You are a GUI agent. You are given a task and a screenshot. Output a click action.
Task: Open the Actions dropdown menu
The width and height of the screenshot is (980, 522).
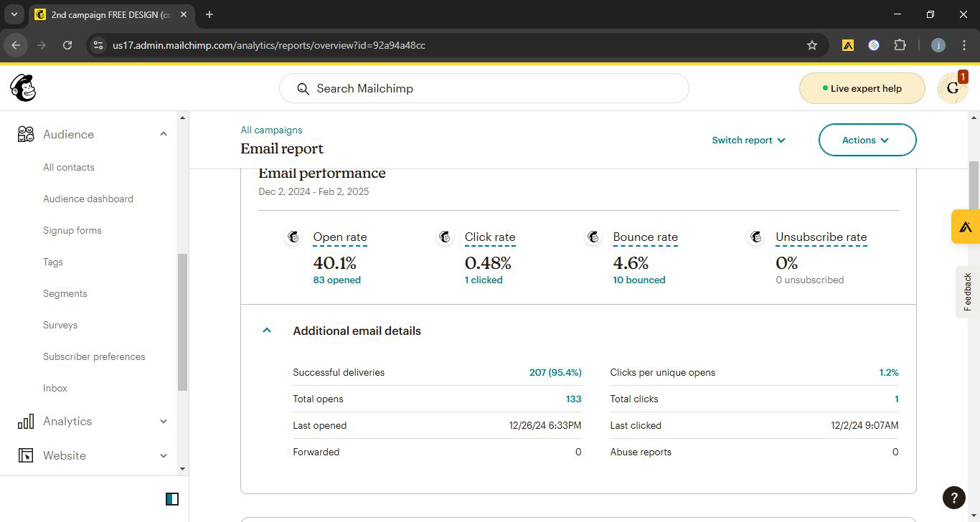[x=867, y=140]
